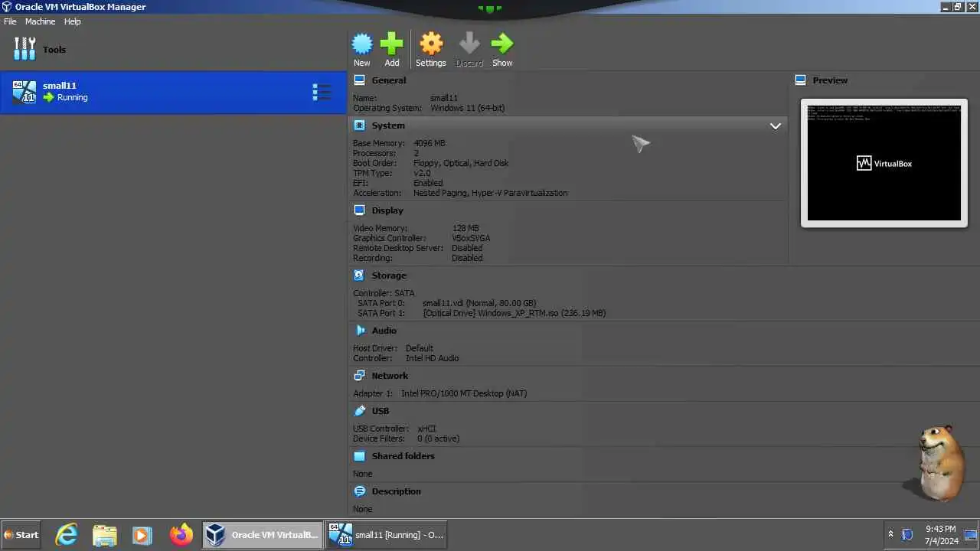This screenshot has height=551, width=980.
Task: Click the Intel HD Audio controller value
Action: 433,358
